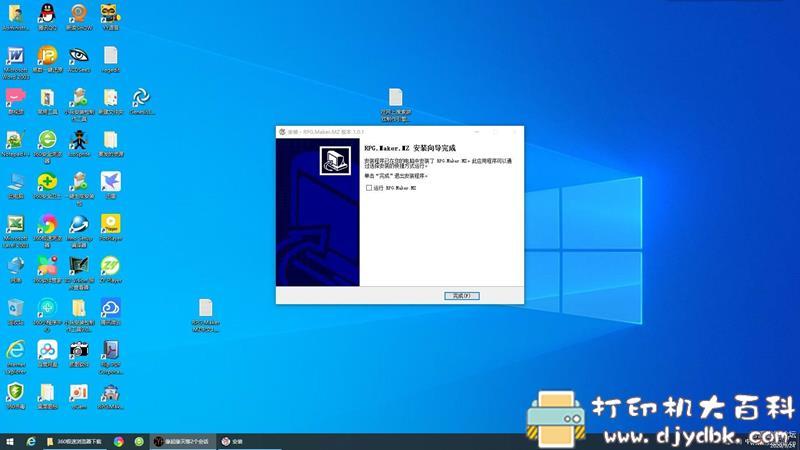
Task: Open the orange P circle shortcut
Action: [x=47, y=59]
